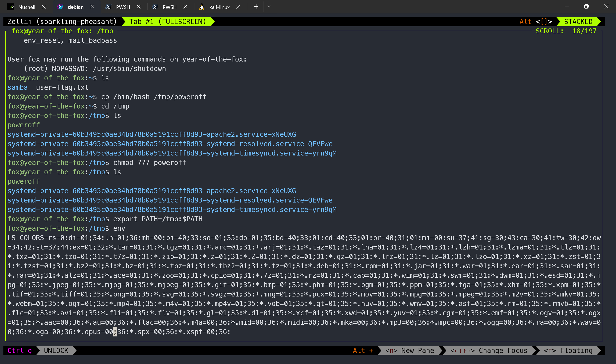Click the STACKED layout indicator

pos(578,22)
